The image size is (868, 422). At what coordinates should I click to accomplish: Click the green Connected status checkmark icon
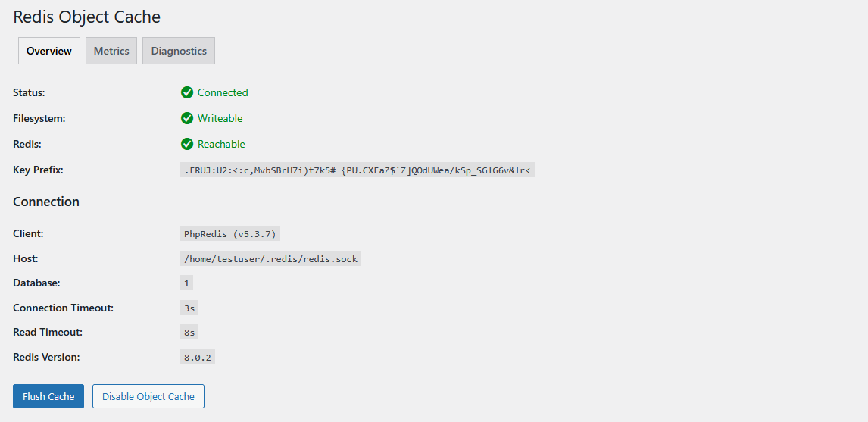187,92
